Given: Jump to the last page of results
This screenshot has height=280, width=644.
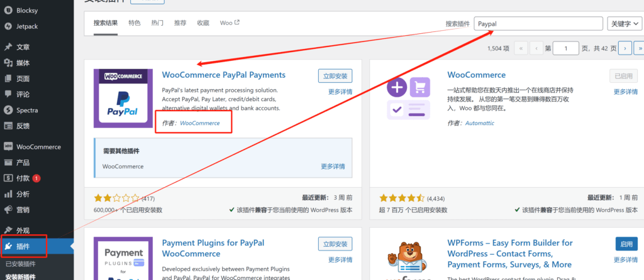Looking at the screenshot, I should click(x=639, y=48).
